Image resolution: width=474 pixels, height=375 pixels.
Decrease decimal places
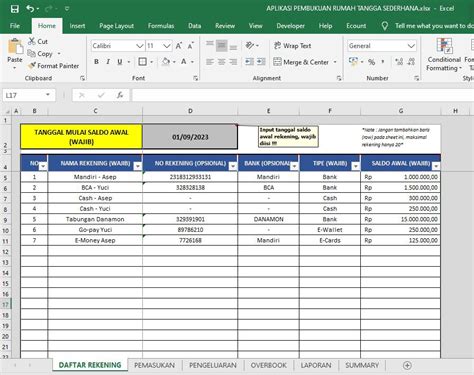411,62
